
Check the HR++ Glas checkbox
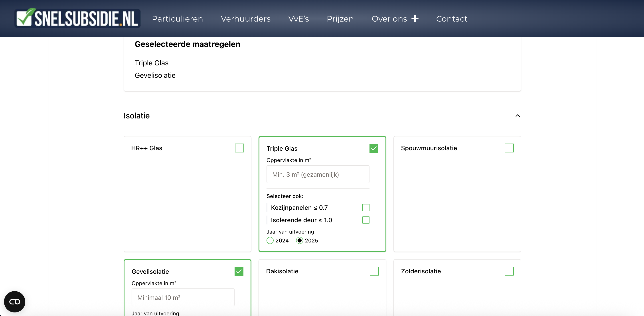click(x=239, y=148)
